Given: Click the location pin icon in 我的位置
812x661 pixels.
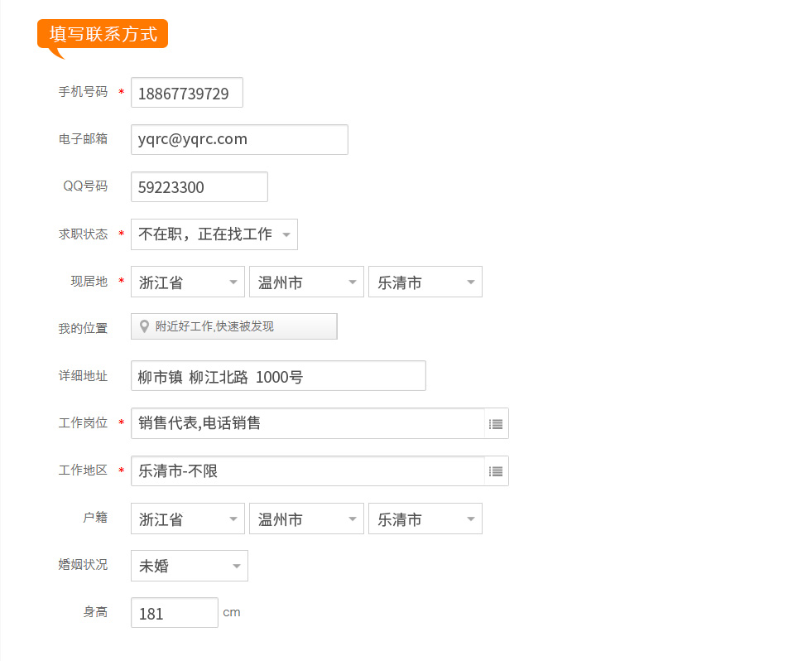Looking at the screenshot, I should 145,326.
